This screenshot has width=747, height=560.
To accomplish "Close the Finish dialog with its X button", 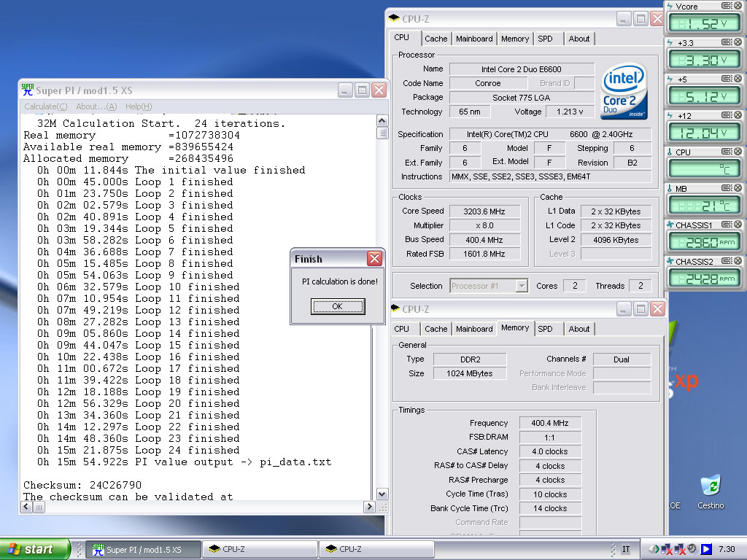I will point(374,259).
